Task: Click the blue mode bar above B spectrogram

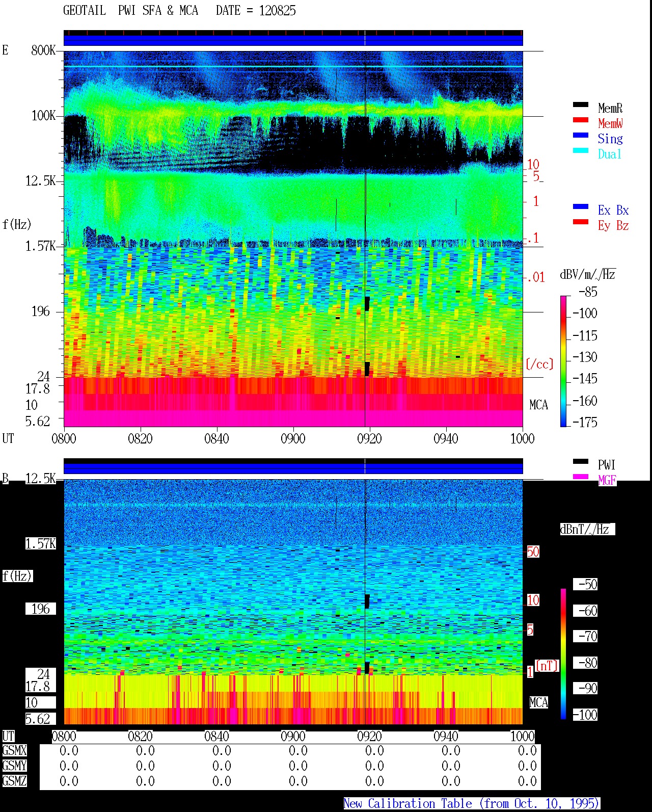Action: [x=293, y=468]
